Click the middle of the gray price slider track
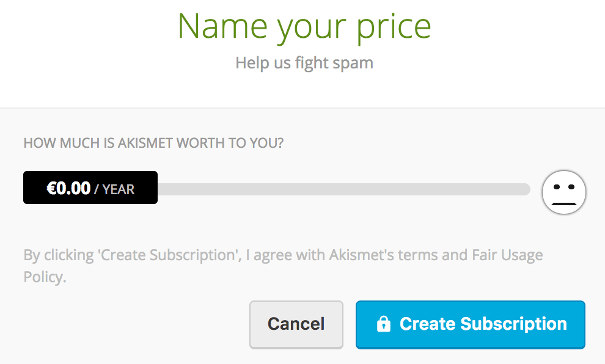The height and width of the screenshot is (364, 605). pos(344,189)
